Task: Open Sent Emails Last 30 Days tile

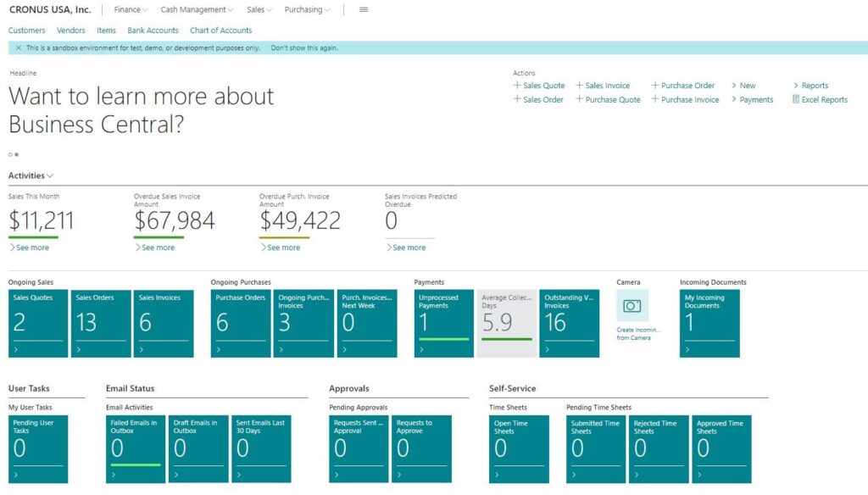Action: 261,449
